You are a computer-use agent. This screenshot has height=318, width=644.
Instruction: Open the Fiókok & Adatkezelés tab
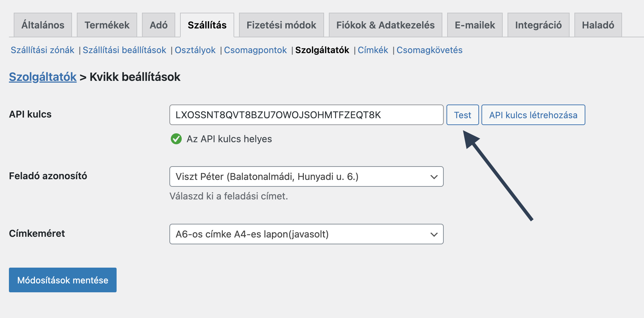coord(385,25)
